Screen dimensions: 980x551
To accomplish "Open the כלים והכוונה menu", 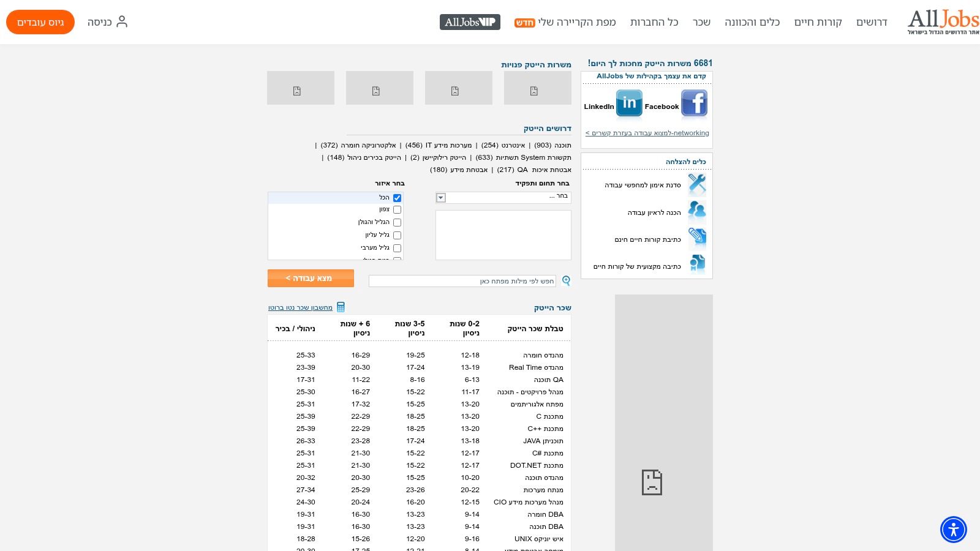I will click(x=752, y=22).
